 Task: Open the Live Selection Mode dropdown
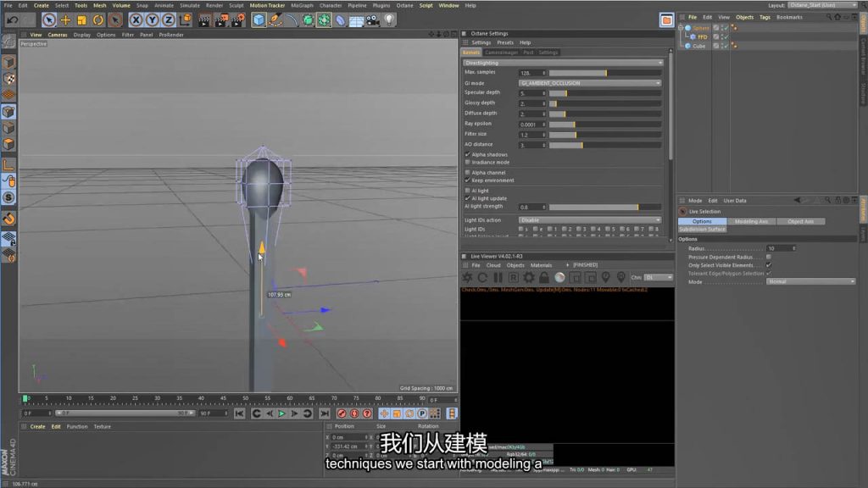coord(811,281)
